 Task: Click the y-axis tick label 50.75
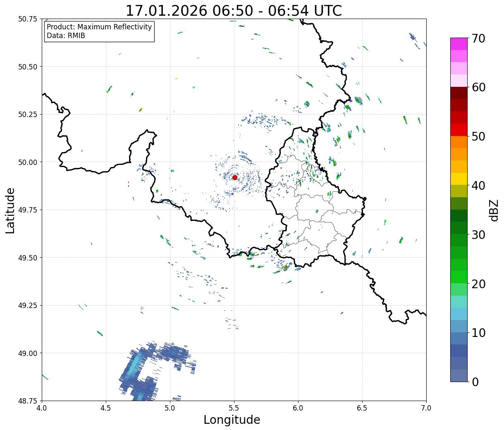(x=28, y=19)
